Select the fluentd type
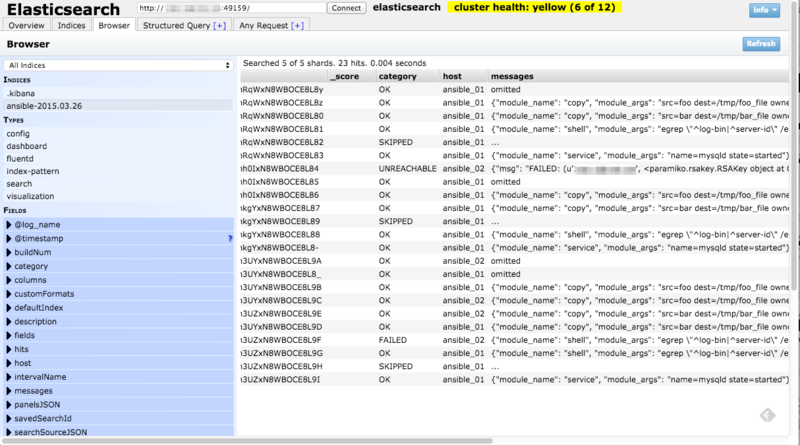 (118, 158)
